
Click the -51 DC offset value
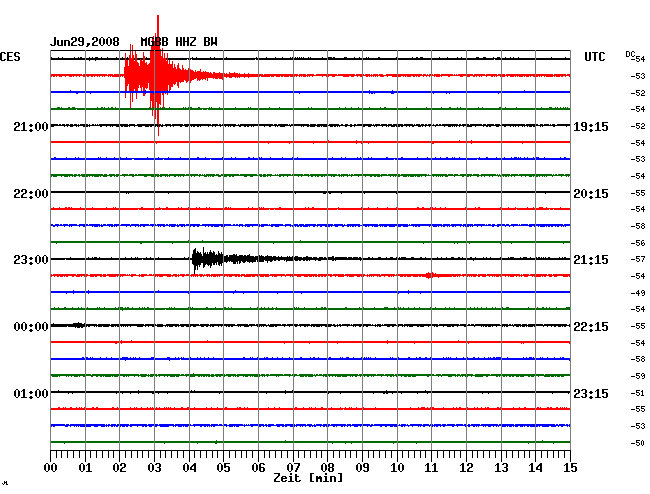(x=638, y=393)
